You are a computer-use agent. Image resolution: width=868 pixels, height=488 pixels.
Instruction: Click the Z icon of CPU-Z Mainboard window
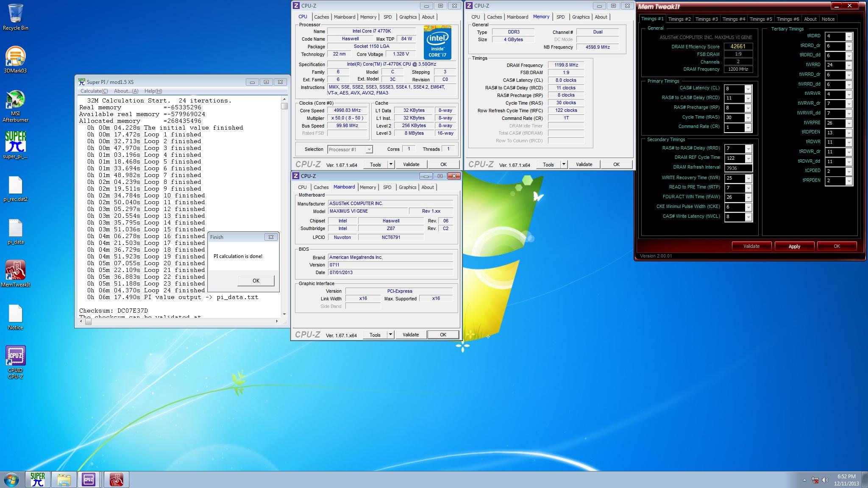[296, 176]
